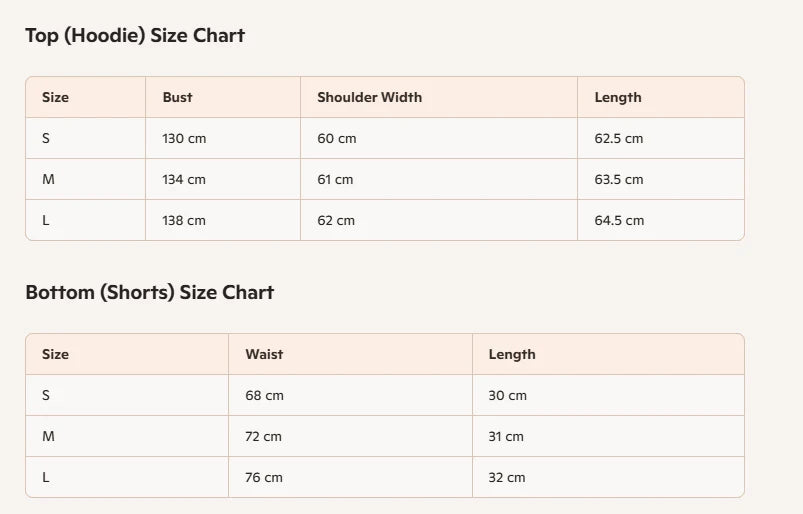Click the 76 cm waist cell
This screenshot has width=803, height=514.
264,478
